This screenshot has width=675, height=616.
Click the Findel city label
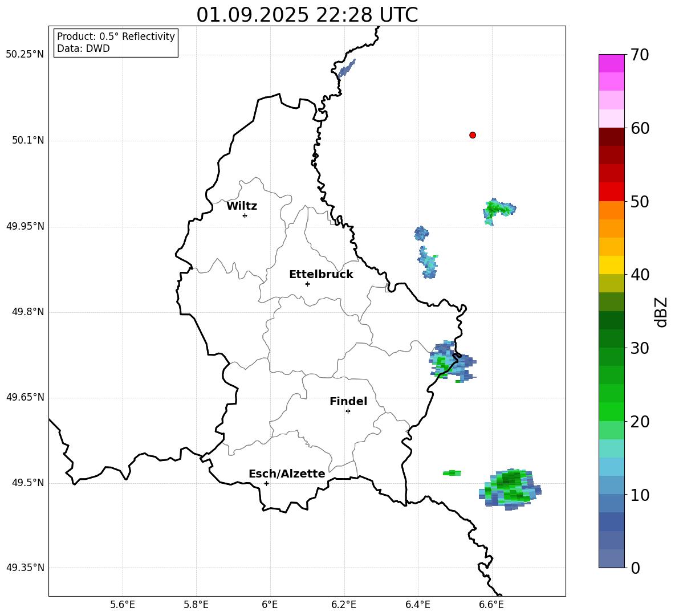[x=348, y=401]
